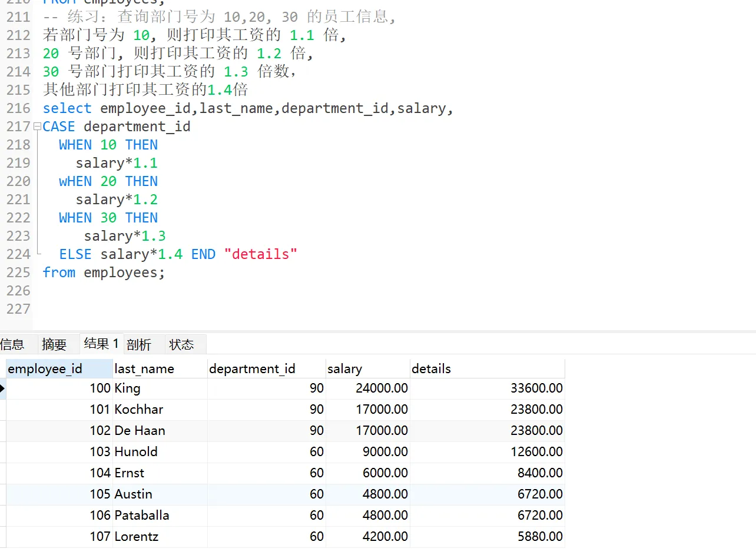Select salary cell 9000.00
The image size is (756, 555).
(368, 452)
